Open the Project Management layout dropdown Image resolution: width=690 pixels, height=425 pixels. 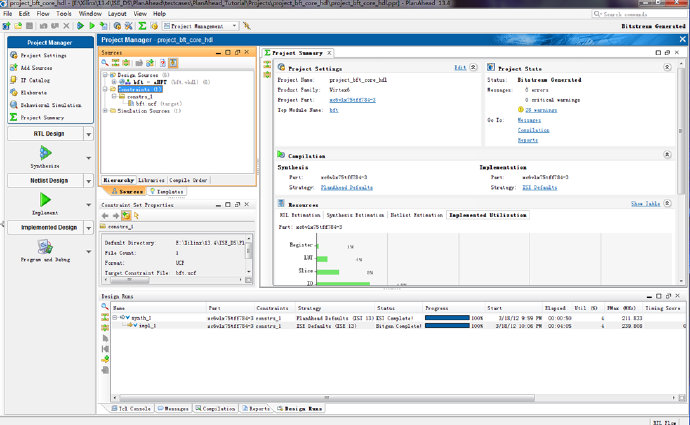[x=201, y=26]
